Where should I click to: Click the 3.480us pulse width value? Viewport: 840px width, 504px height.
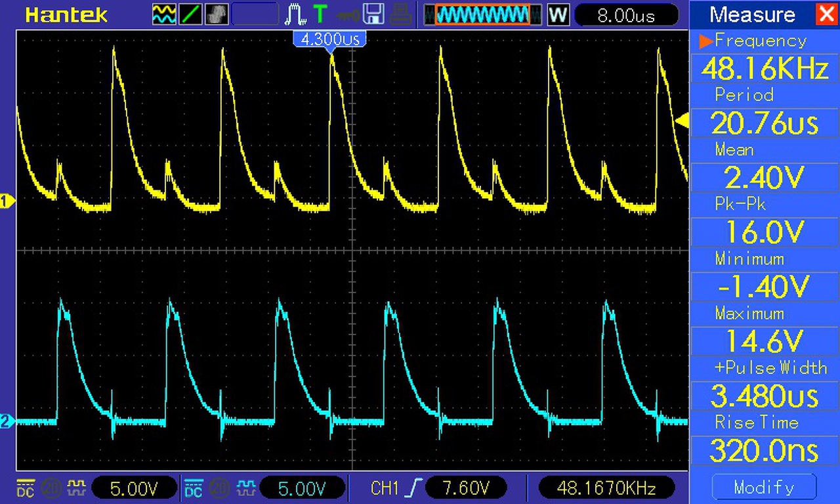pyautogui.click(x=765, y=396)
